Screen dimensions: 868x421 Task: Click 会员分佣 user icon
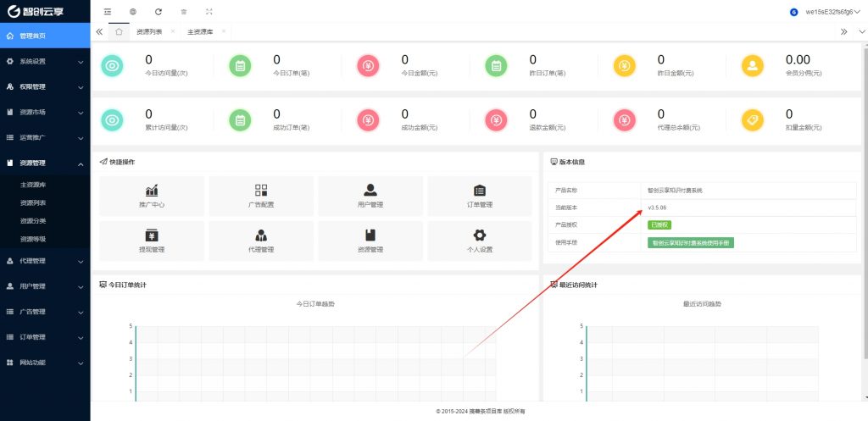[x=753, y=66]
